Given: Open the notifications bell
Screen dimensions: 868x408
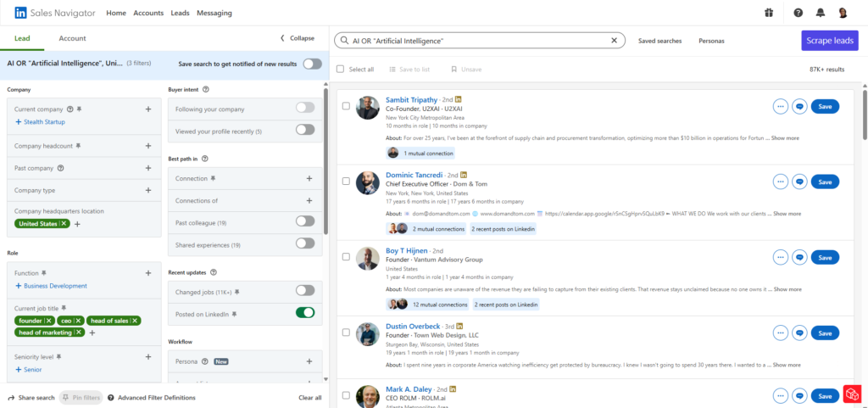Looking at the screenshot, I should (820, 13).
